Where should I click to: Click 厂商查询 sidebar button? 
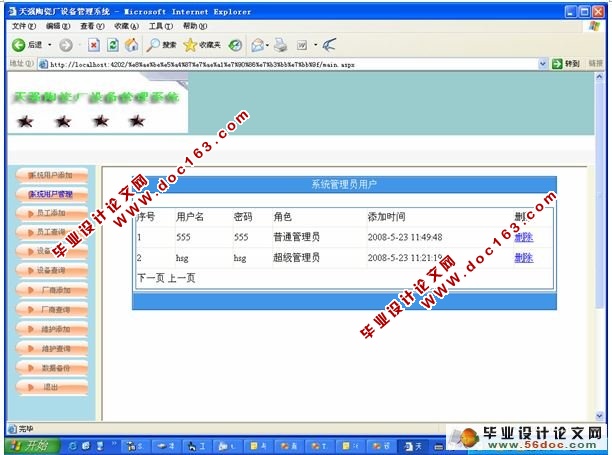pyautogui.click(x=52, y=310)
